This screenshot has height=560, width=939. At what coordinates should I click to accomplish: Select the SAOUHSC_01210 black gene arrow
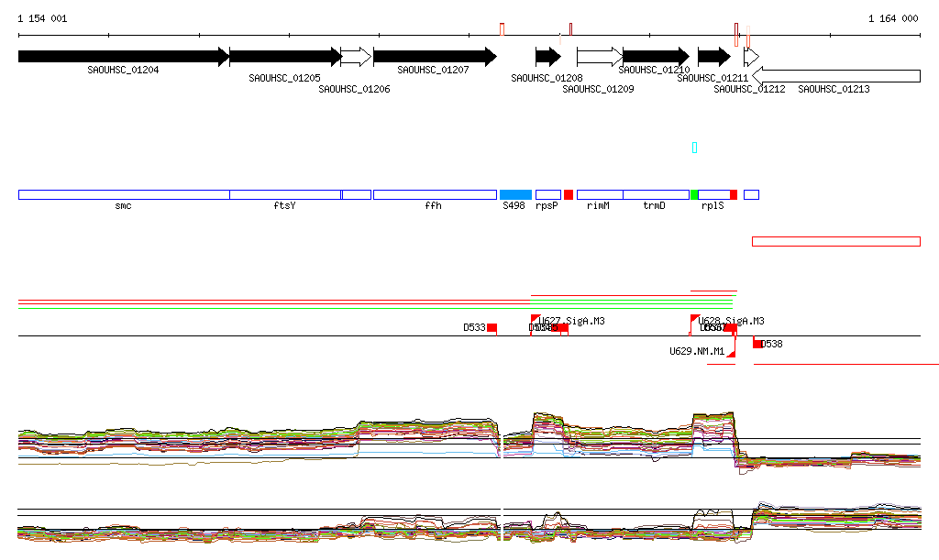pyautogui.click(x=657, y=57)
